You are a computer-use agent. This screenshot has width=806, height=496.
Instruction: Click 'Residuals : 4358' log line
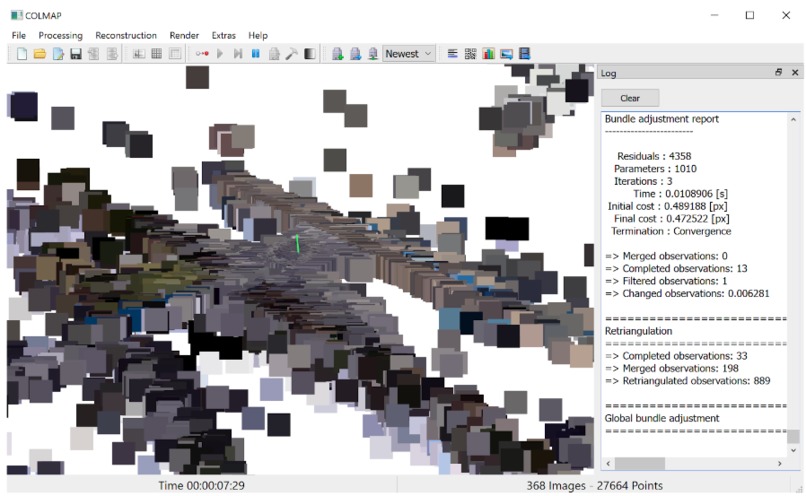(x=654, y=156)
